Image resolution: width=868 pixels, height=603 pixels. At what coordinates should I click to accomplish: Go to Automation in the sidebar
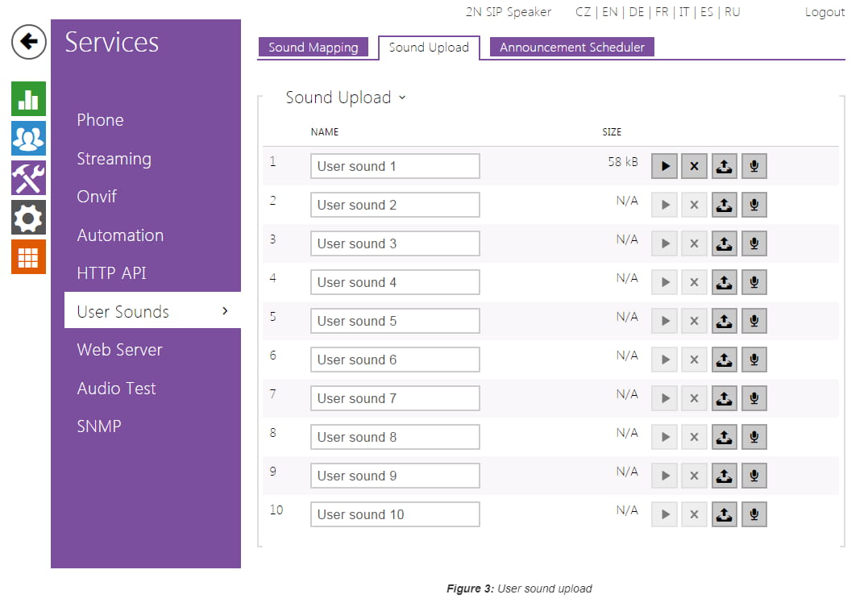click(x=120, y=235)
